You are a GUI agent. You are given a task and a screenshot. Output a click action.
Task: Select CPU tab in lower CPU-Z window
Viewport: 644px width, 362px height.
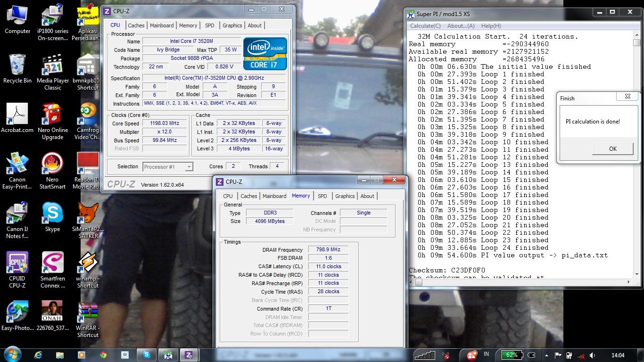(x=228, y=196)
